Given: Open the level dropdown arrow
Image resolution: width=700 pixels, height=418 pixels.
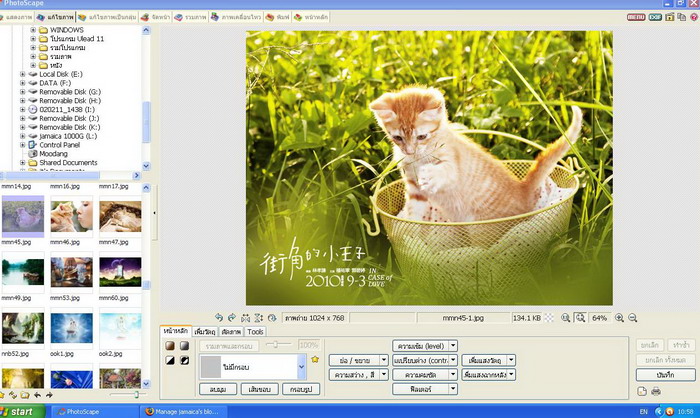Looking at the screenshot, I should point(453,346).
